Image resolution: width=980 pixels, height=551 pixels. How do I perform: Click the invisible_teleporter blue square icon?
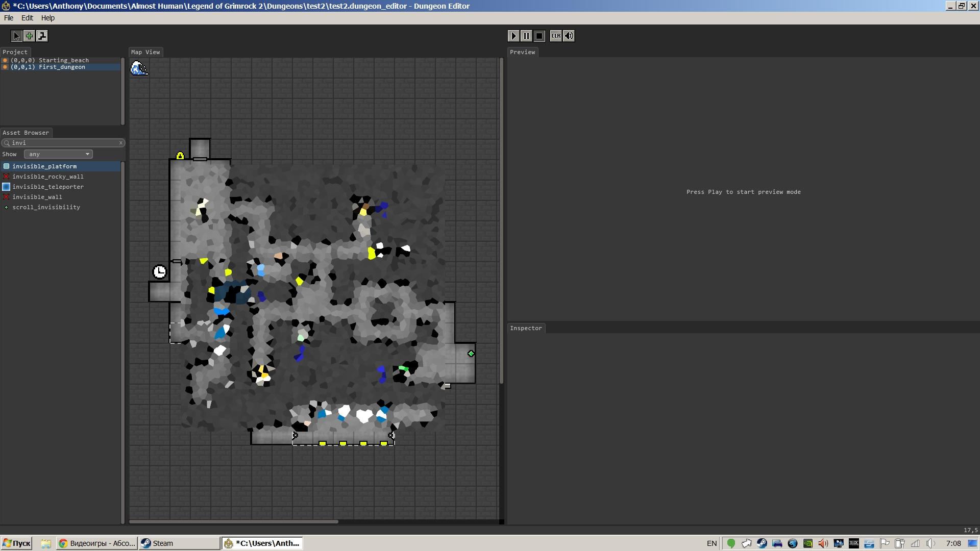[6, 187]
